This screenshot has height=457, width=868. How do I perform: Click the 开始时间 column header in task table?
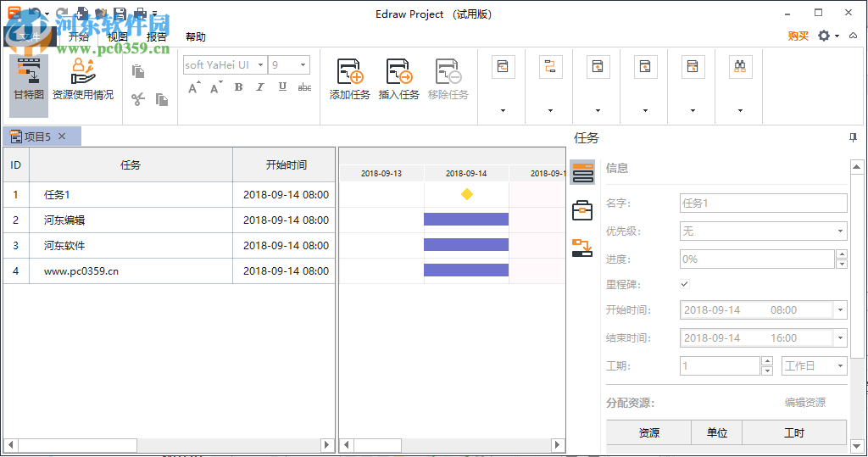pyautogui.click(x=284, y=164)
